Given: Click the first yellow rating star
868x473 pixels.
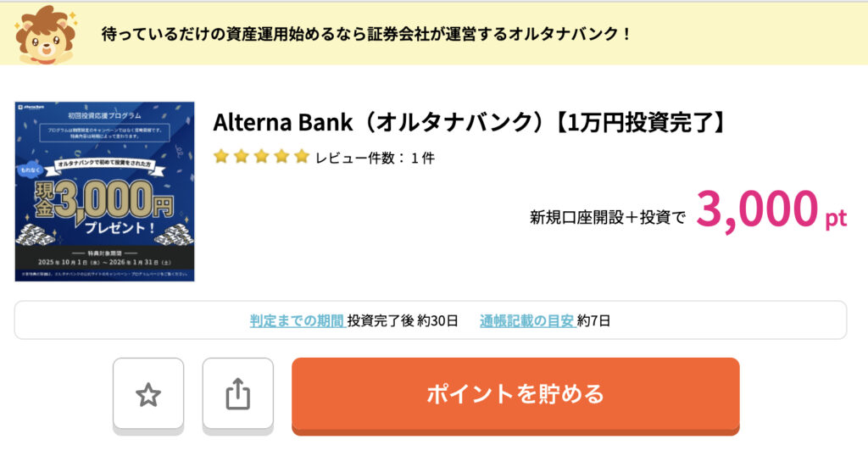Looking at the screenshot, I should (x=221, y=157).
